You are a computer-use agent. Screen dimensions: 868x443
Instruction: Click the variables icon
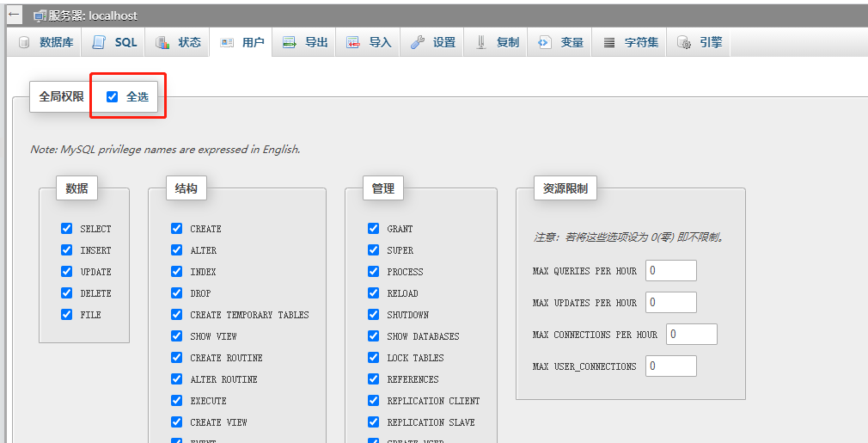click(x=544, y=43)
